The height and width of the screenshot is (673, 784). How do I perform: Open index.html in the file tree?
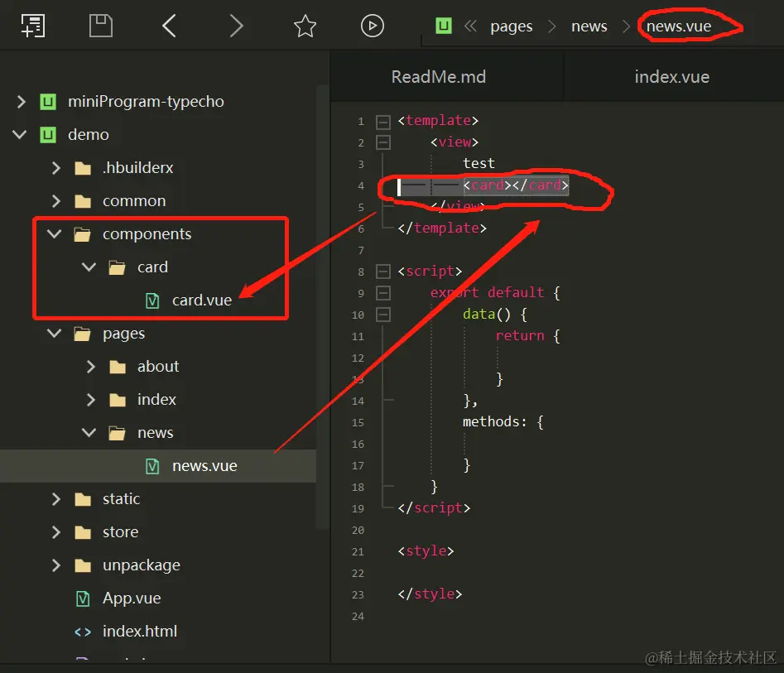click(140, 632)
